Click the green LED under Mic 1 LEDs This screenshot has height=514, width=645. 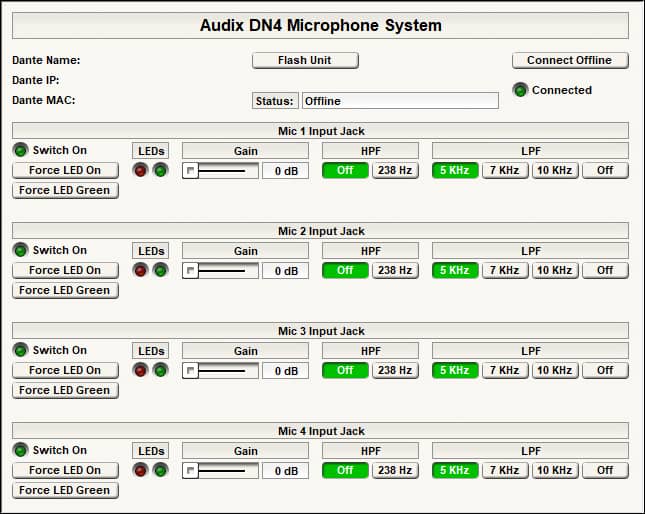tap(160, 170)
